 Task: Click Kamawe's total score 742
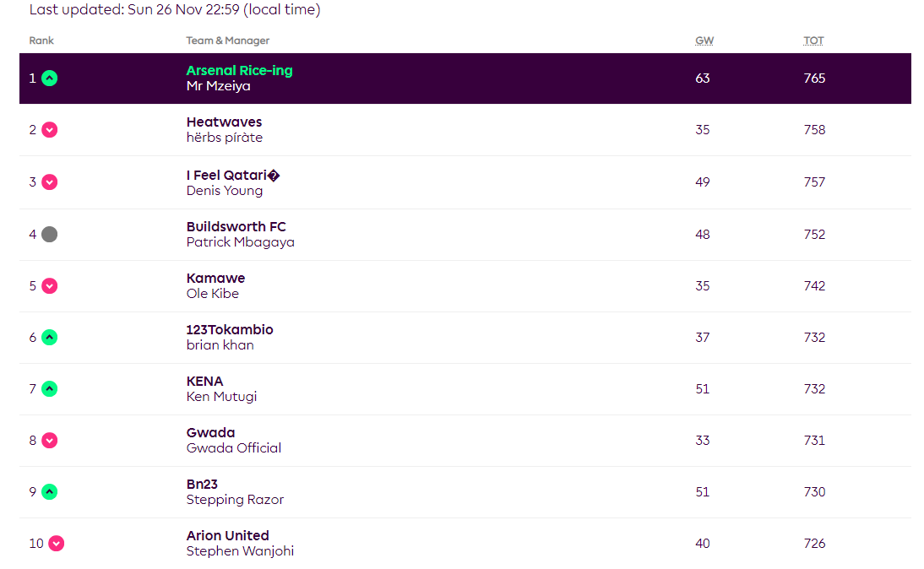point(814,285)
